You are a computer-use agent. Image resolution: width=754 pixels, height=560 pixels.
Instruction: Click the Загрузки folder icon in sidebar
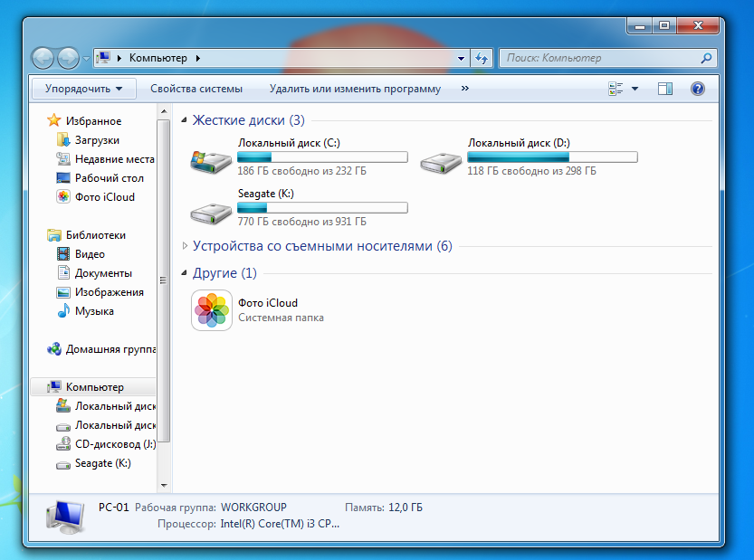click(x=63, y=140)
